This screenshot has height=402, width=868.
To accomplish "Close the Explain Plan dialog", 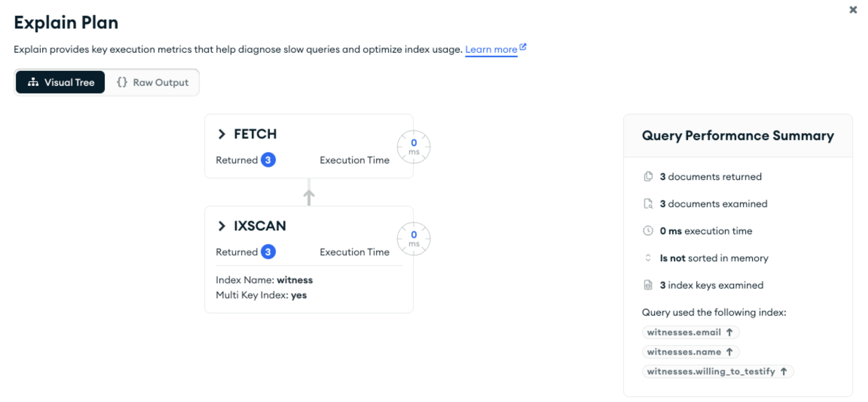I will [852, 10].
